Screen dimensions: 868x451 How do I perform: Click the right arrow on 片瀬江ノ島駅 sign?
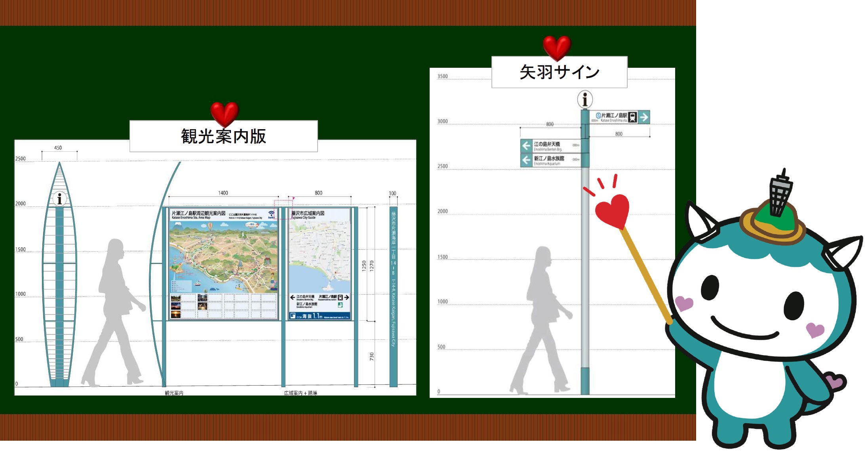pyautogui.click(x=644, y=117)
